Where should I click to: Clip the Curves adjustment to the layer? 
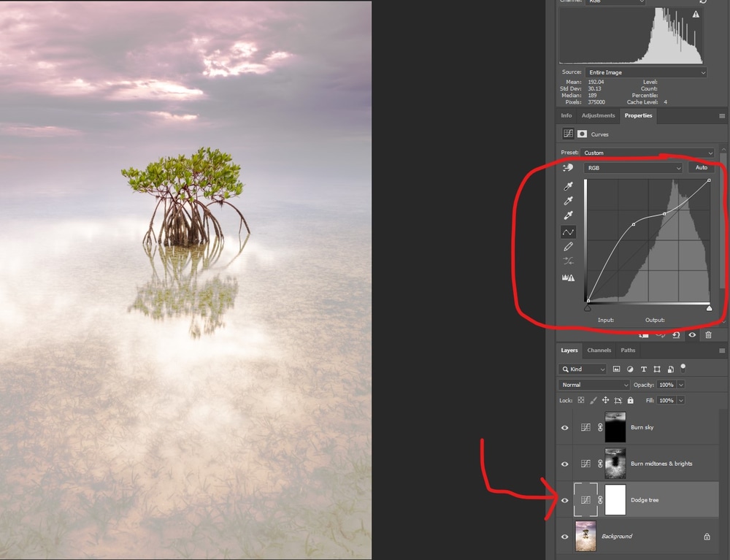coord(644,334)
